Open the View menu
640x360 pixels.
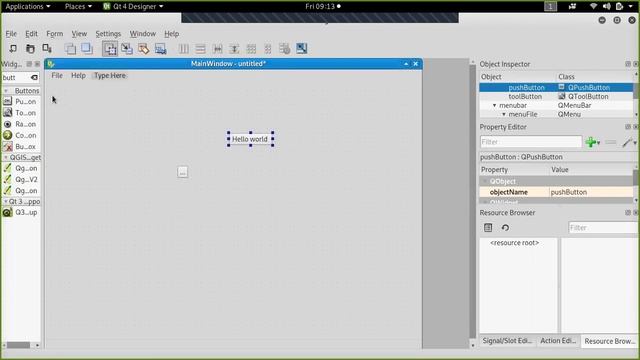click(x=79, y=34)
